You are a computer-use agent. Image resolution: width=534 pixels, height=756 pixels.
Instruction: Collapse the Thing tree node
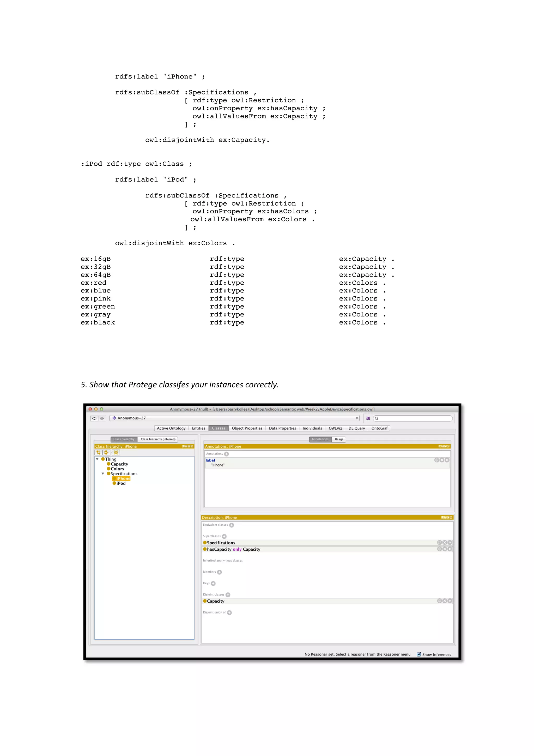pyautogui.click(x=98, y=459)
